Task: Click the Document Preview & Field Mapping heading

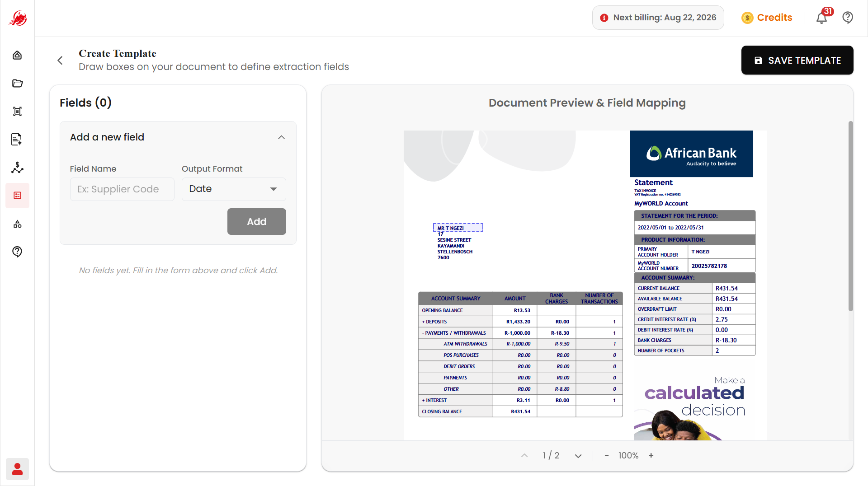Action: pyautogui.click(x=587, y=103)
